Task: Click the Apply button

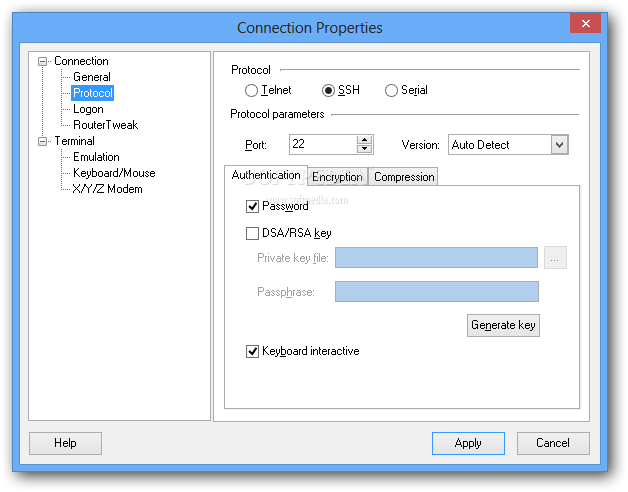Action: [x=468, y=443]
